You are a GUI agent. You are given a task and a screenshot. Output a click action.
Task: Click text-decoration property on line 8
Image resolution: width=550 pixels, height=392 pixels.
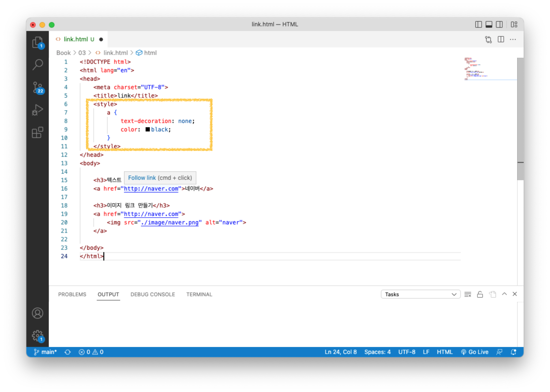pos(146,121)
